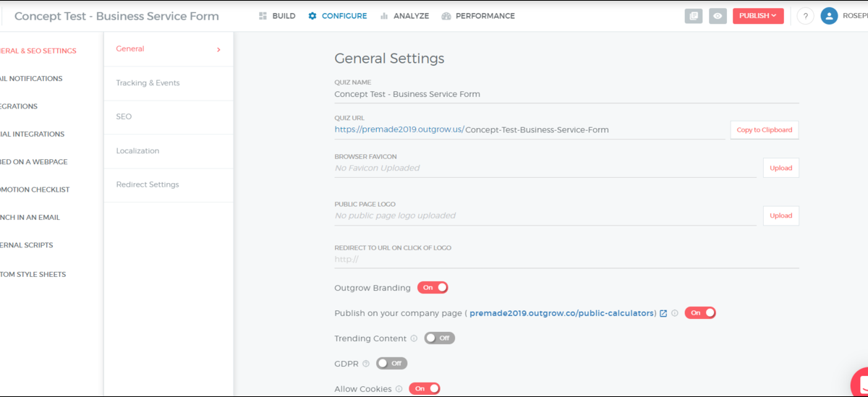868x397 pixels.
Task: Open help via the question mark icon
Action: click(805, 16)
